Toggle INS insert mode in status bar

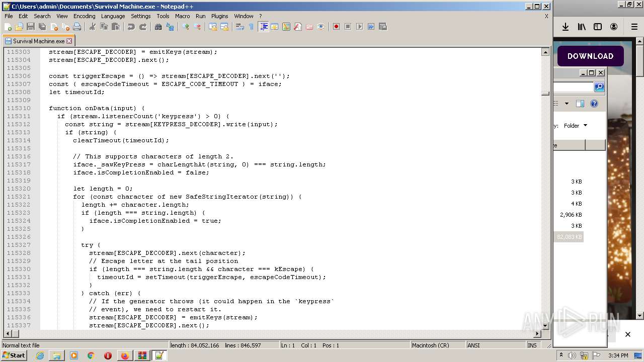532,345
